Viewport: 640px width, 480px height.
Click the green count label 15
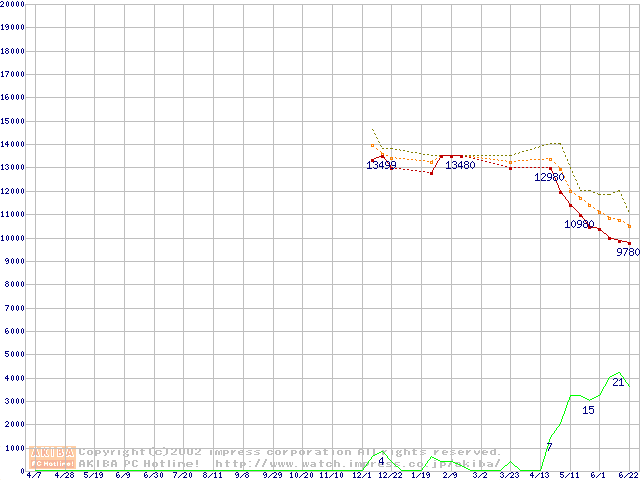pyautogui.click(x=588, y=410)
